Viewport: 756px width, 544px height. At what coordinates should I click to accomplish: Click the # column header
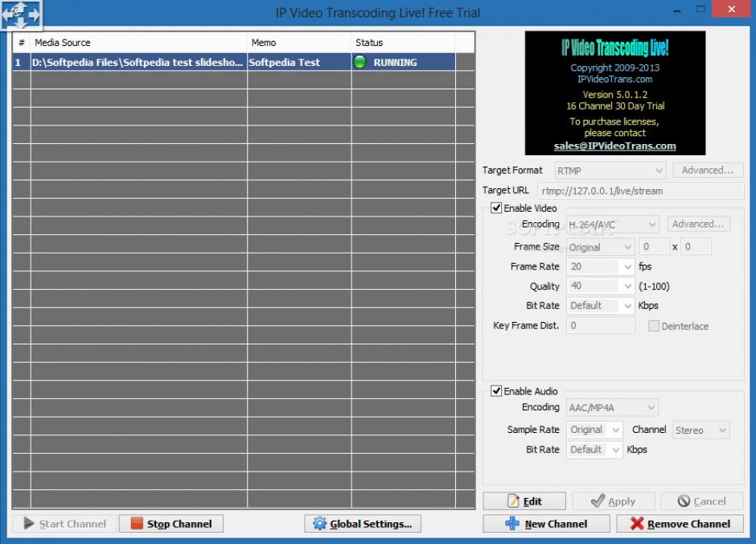22,43
